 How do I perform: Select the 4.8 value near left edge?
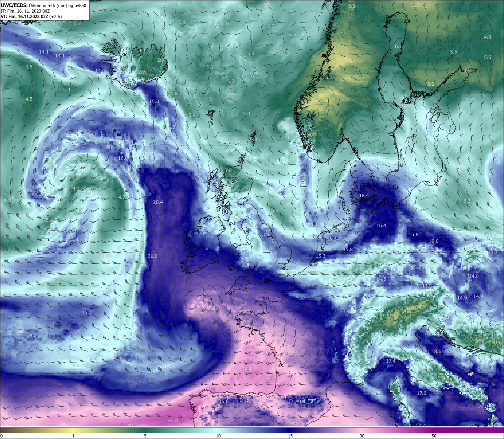pyautogui.click(x=29, y=67)
